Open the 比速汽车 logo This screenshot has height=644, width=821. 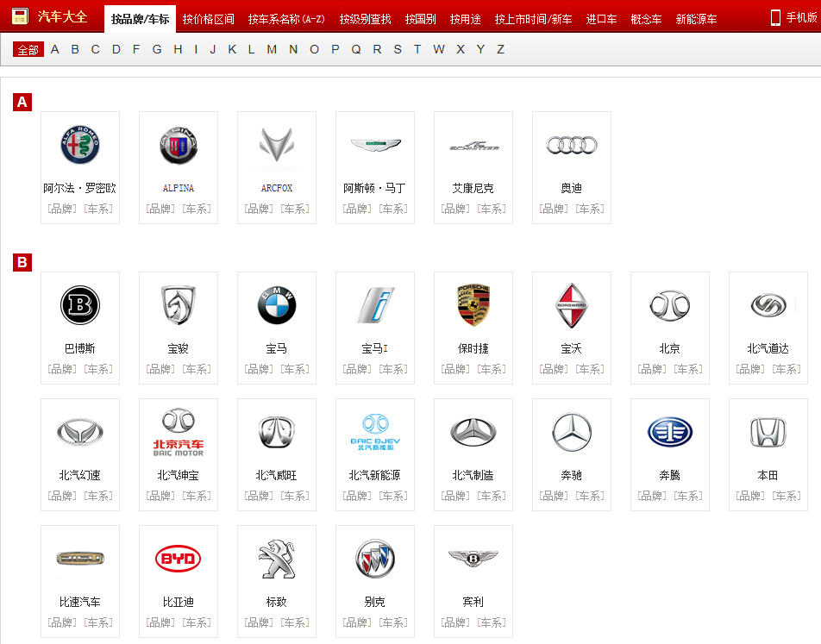[x=80, y=559]
